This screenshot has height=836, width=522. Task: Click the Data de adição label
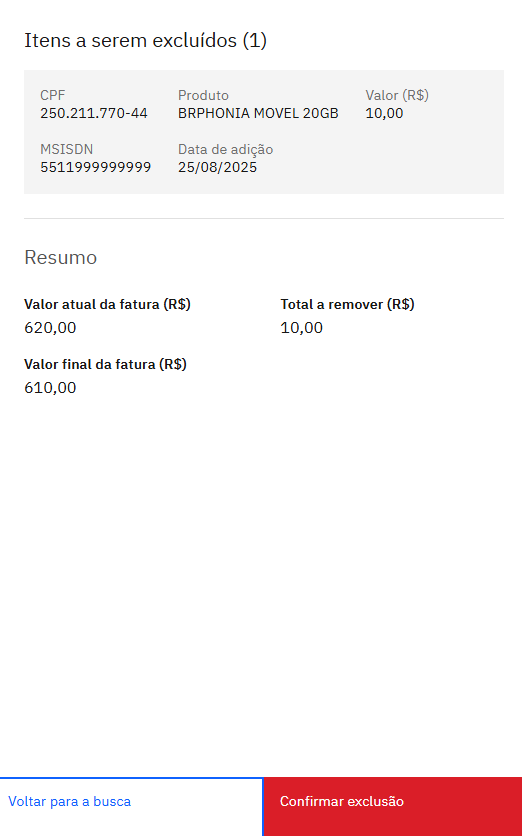226,149
